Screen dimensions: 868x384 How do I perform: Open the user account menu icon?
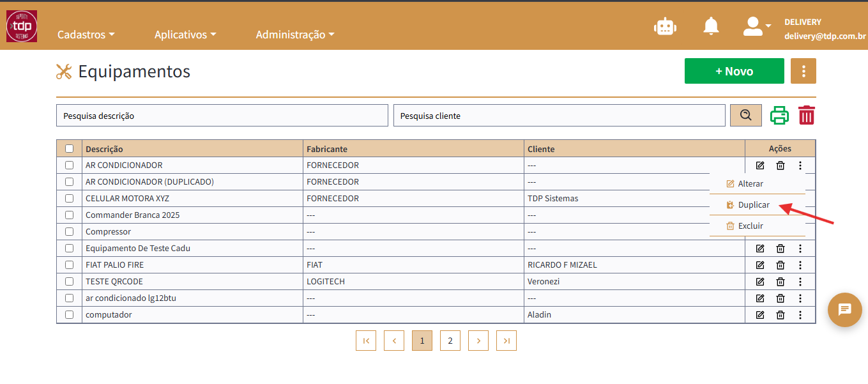(757, 26)
